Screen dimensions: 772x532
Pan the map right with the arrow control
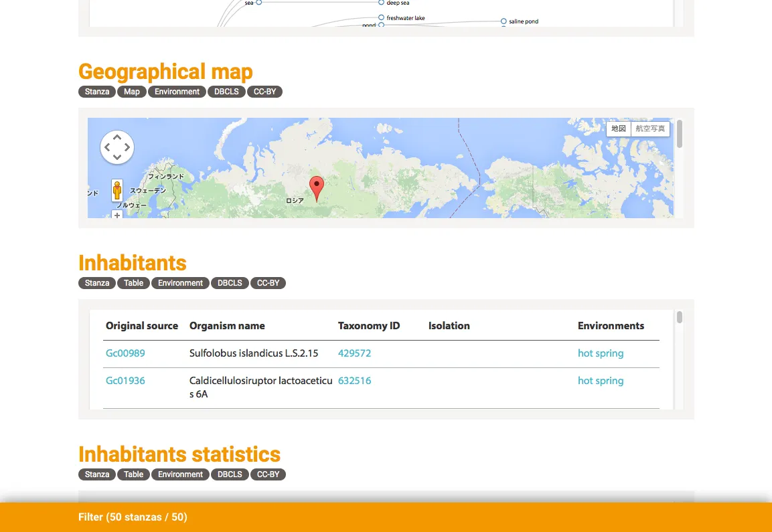[x=127, y=147]
